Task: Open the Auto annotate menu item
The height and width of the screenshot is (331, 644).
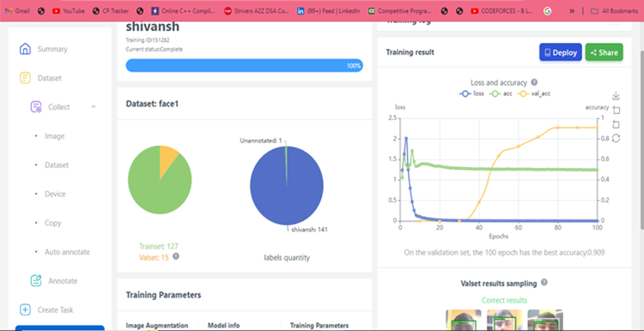Action: (x=67, y=252)
